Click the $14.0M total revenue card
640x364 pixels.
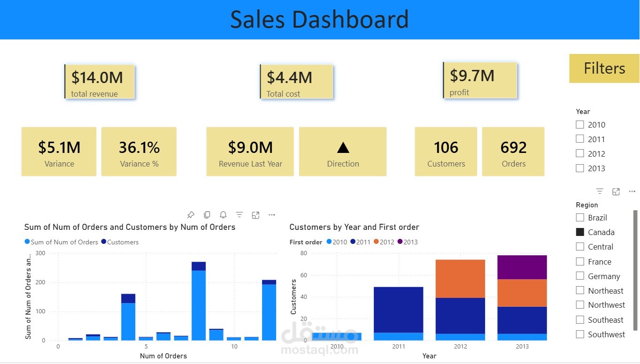(100, 82)
